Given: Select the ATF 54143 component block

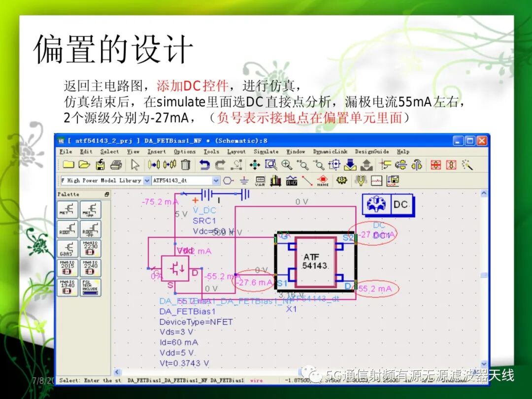Looking at the screenshot, I should point(316,262).
